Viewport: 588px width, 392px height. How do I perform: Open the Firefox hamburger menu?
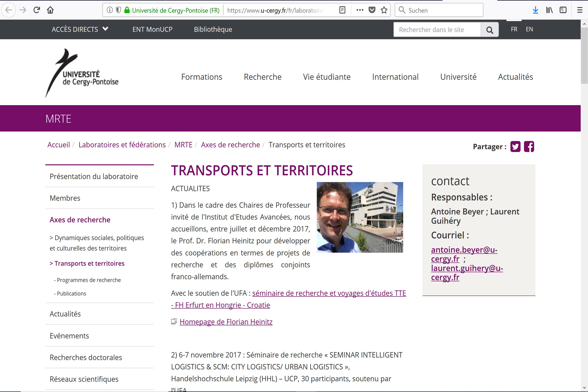(x=579, y=10)
